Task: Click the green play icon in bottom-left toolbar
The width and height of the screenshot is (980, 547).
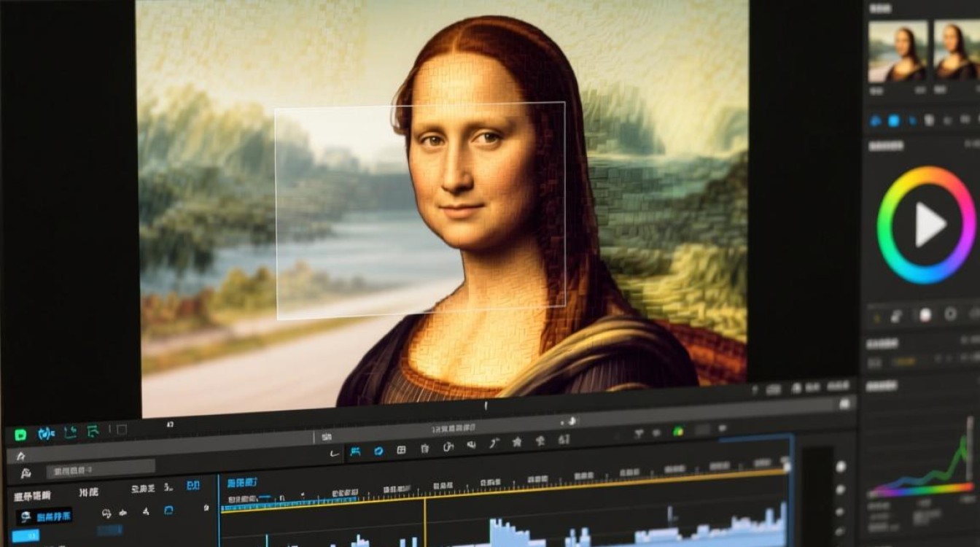Action: point(20,435)
